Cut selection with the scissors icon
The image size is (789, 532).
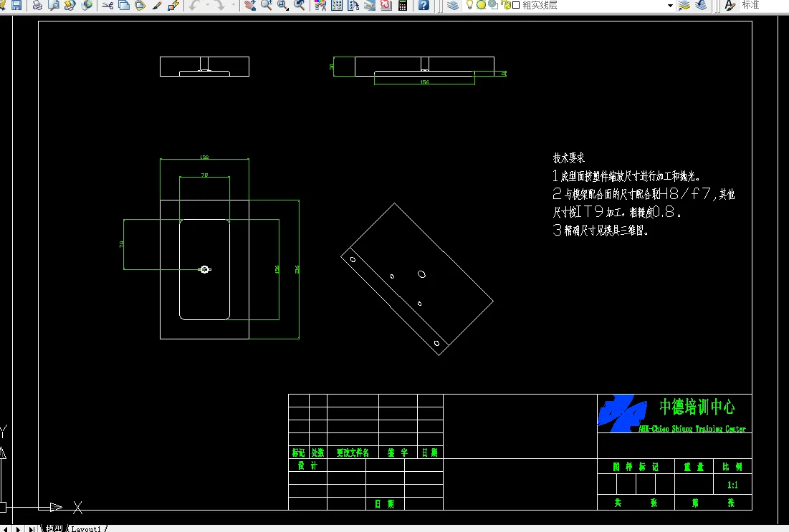(x=107, y=5)
